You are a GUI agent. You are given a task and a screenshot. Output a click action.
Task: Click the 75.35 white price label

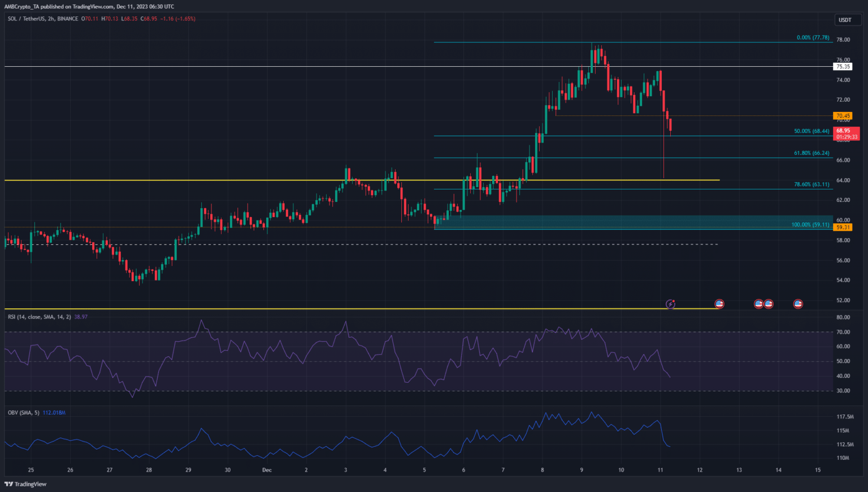843,67
